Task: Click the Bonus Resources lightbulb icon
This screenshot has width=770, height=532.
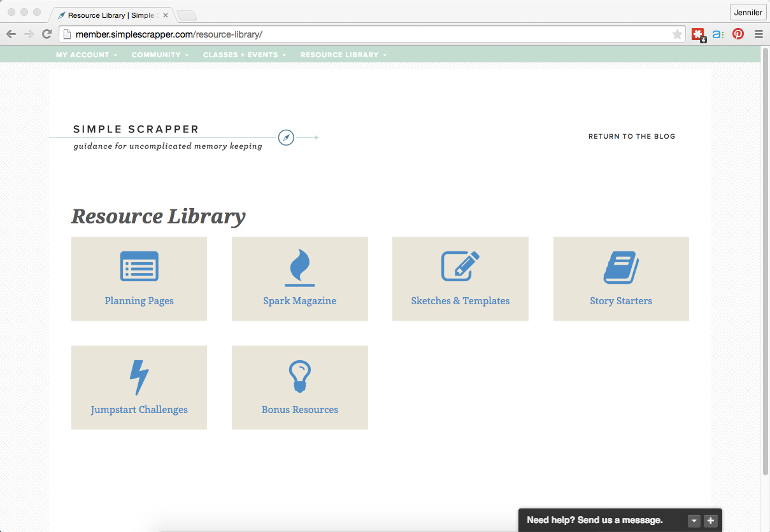Action: tap(299, 376)
